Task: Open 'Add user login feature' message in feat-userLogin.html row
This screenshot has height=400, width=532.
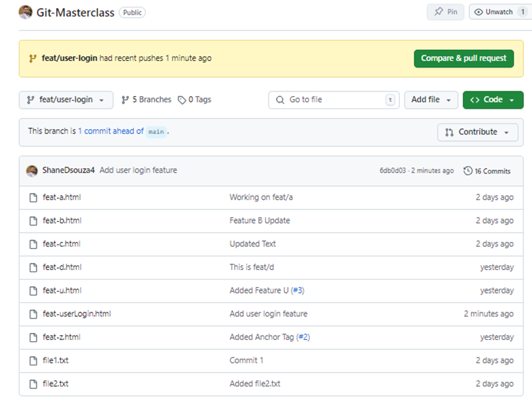Action: (x=268, y=314)
